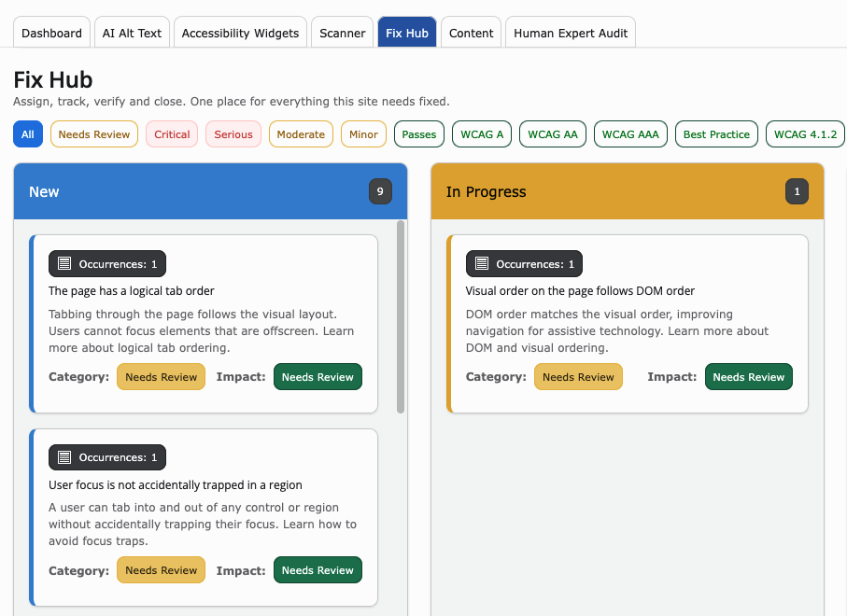Viewport: 847px width, 616px height.
Task: Click the list icon on the DOM order card
Action: click(481, 263)
